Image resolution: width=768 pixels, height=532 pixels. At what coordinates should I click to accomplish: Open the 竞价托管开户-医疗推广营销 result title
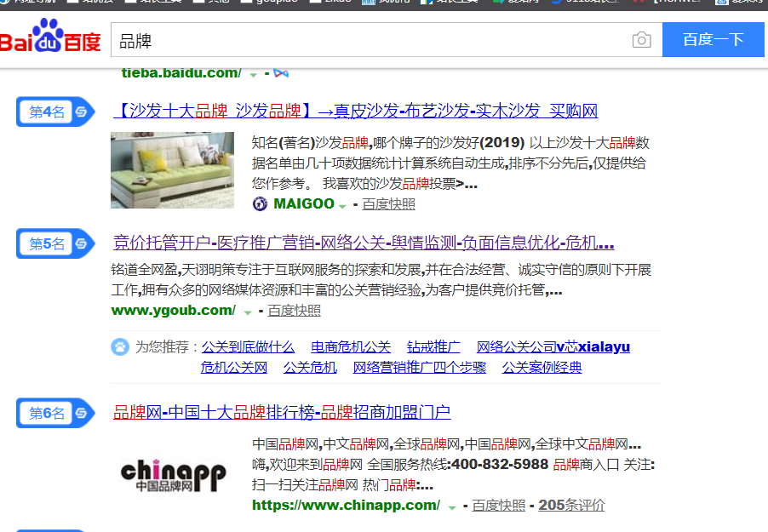pyautogui.click(x=364, y=243)
